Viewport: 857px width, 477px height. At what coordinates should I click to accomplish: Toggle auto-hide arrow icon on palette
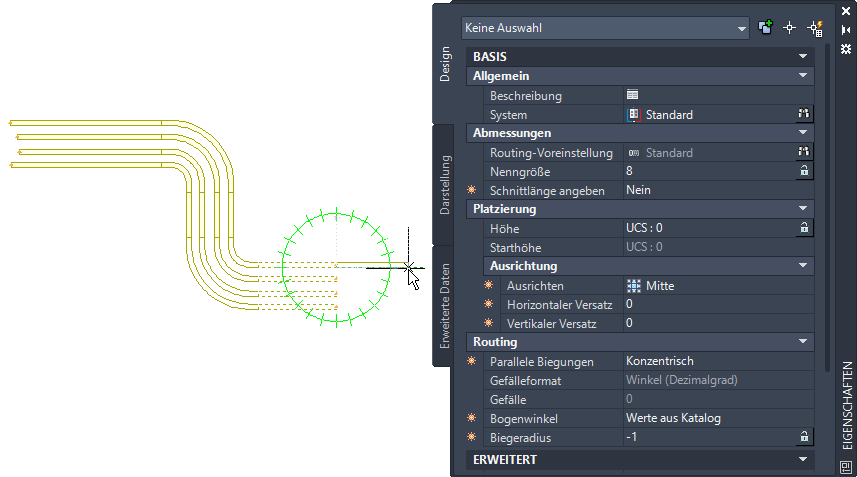[x=846, y=30]
